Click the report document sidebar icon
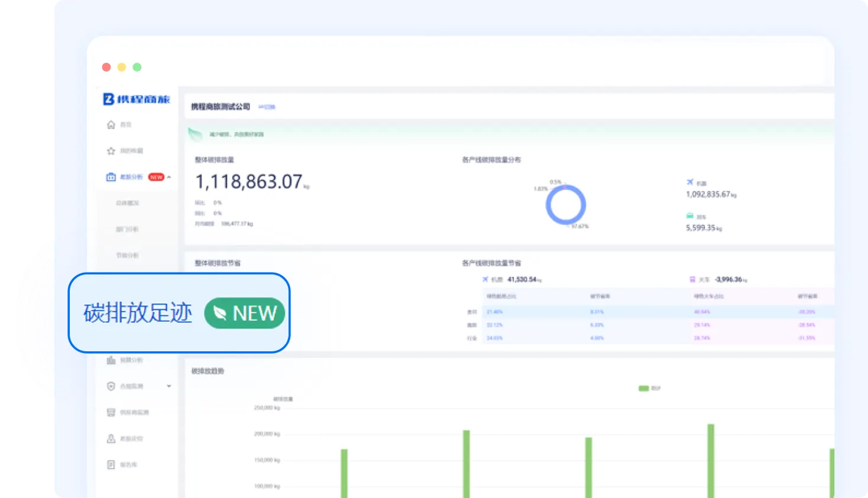Screen dimensions: 868x498 pos(111,465)
